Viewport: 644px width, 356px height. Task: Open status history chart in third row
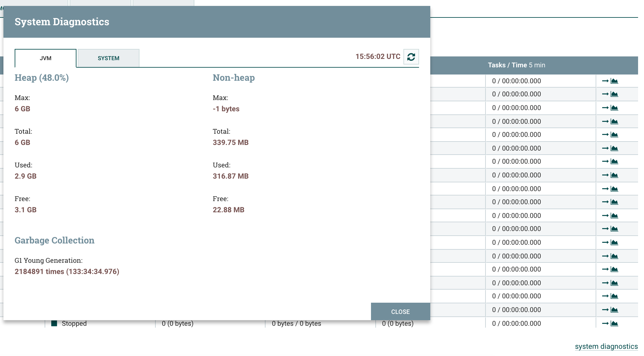coord(614,108)
